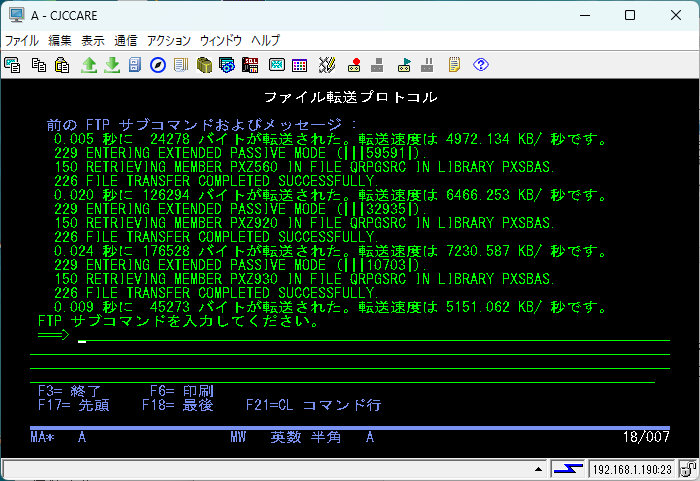This screenshot has height=481, width=700.
Task: Open the アクション menu
Action: tap(169, 41)
